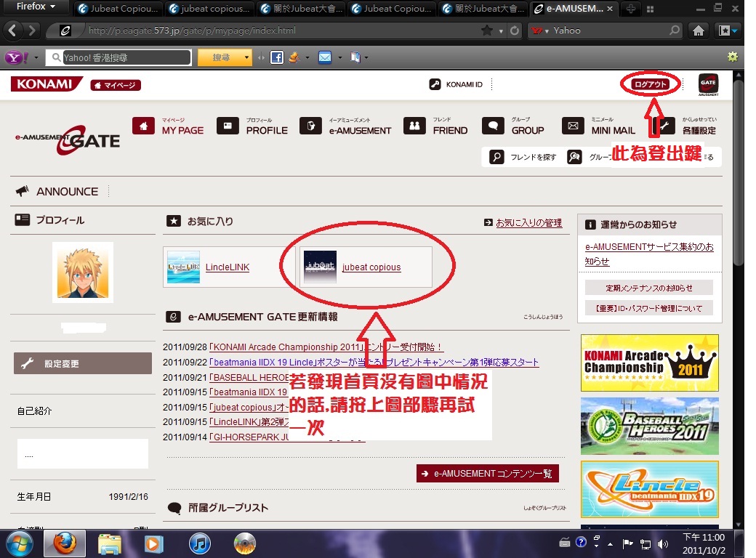This screenshot has height=558, width=756.
Task: Click the ログアウト logout button
Action: (650, 84)
